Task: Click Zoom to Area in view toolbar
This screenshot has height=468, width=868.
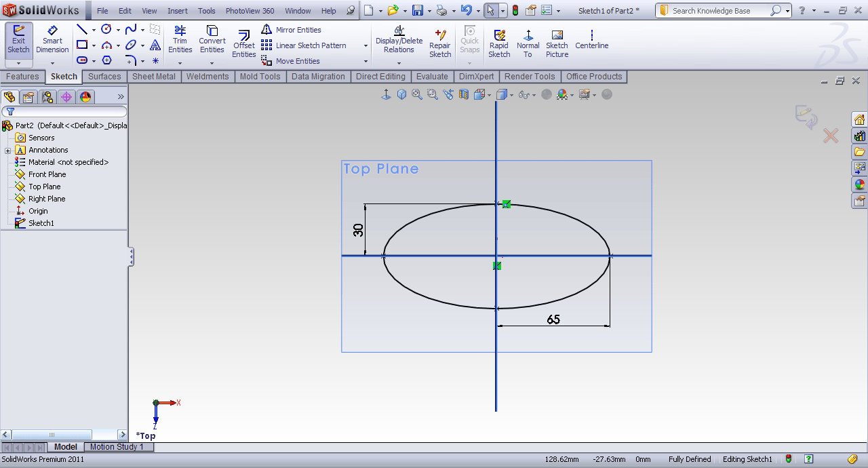Action: pos(432,94)
